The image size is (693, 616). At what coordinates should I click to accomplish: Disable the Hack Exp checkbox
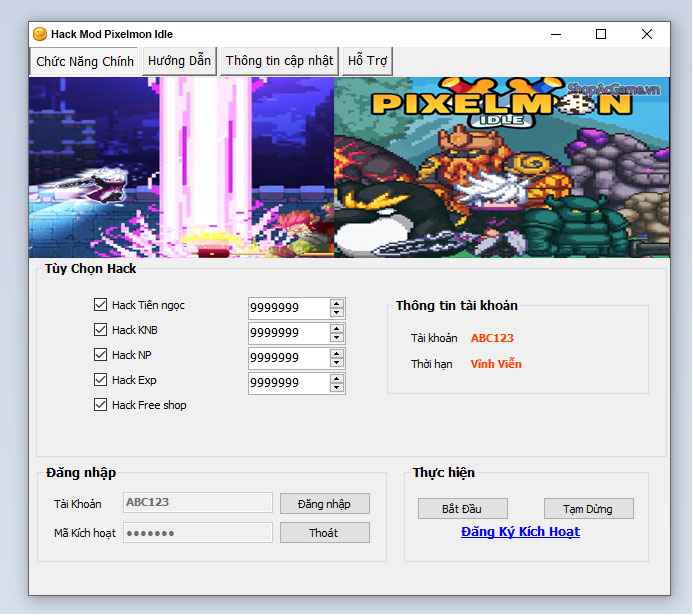point(100,380)
